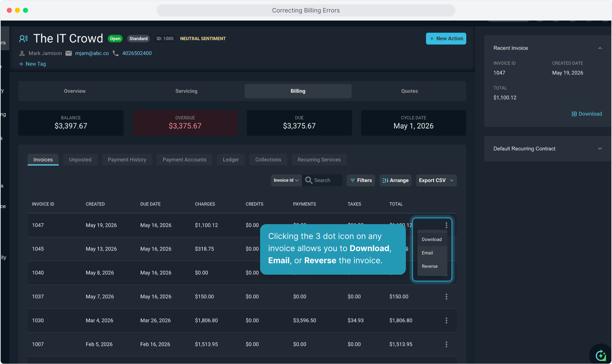
Task: Click the search magnifier icon
Action: pyautogui.click(x=308, y=180)
